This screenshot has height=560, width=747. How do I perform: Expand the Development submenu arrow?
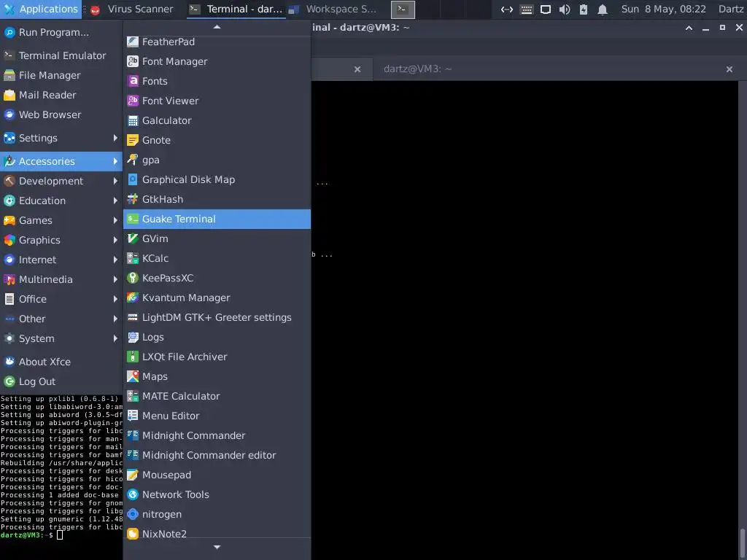[x=115, y=181]
